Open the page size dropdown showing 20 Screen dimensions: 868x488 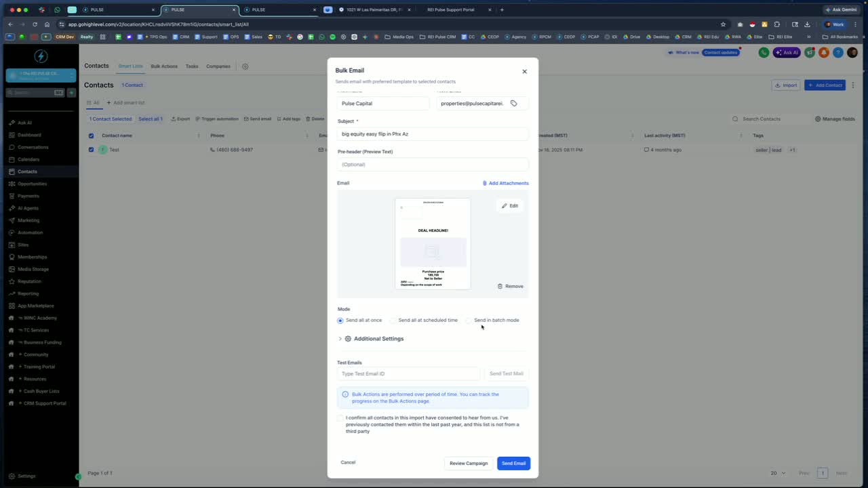778,473
